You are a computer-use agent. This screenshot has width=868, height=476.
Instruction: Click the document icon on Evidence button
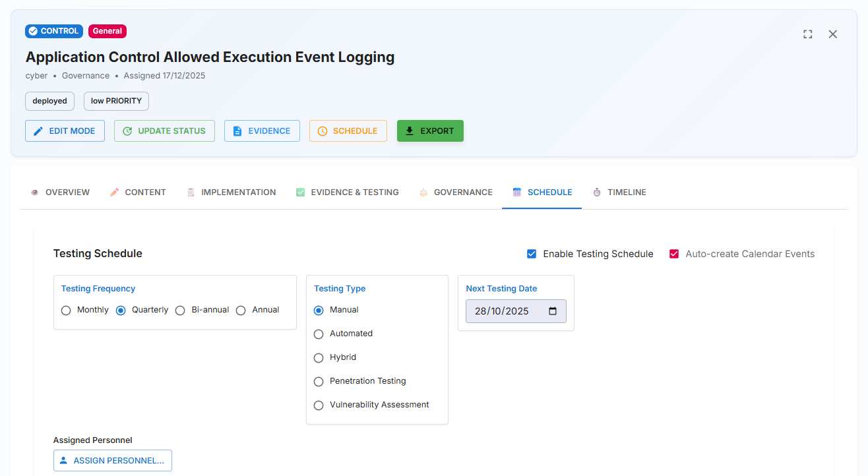coord(237,131)
